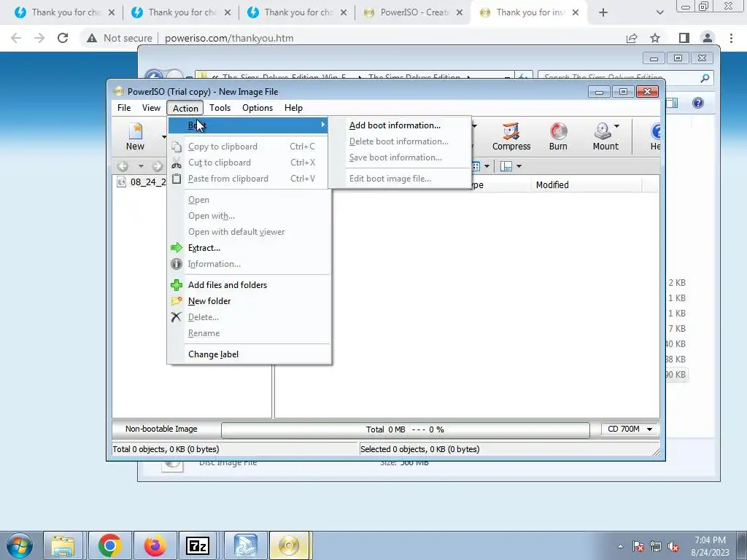Click the Copy to clipboard icon
The width and height of the screenshot is (747, 560).
pyautogui.click(x=177, y=147)
